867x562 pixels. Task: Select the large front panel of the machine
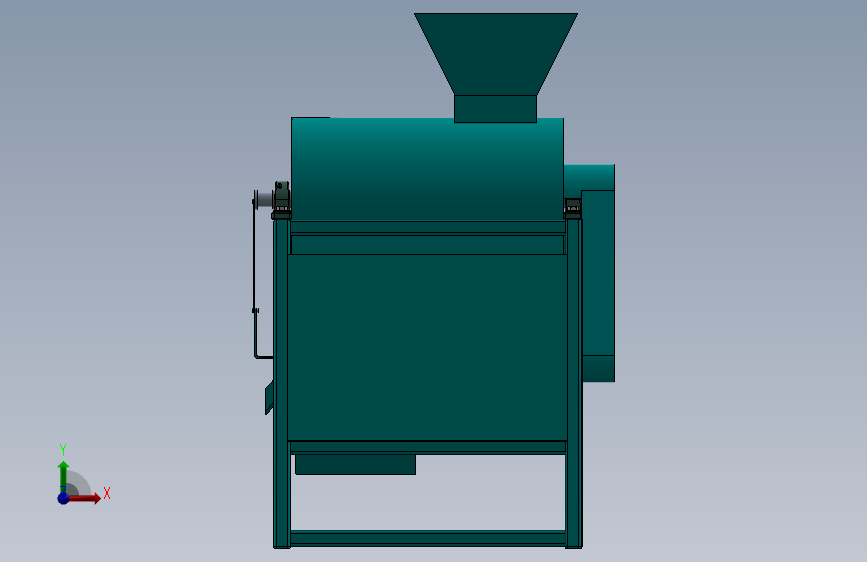coord(427,347)
